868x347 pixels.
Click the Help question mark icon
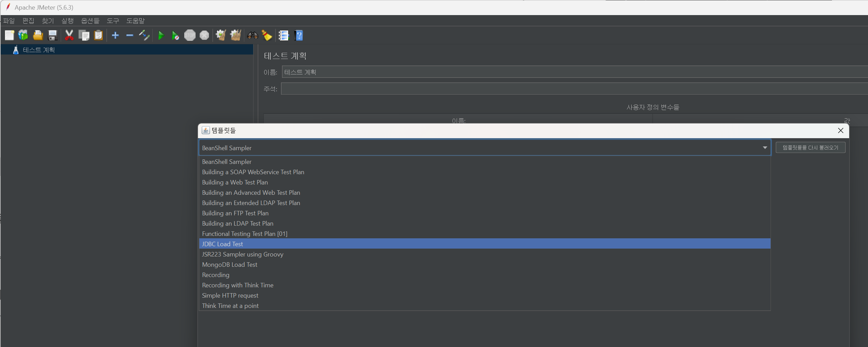point(299,35)
